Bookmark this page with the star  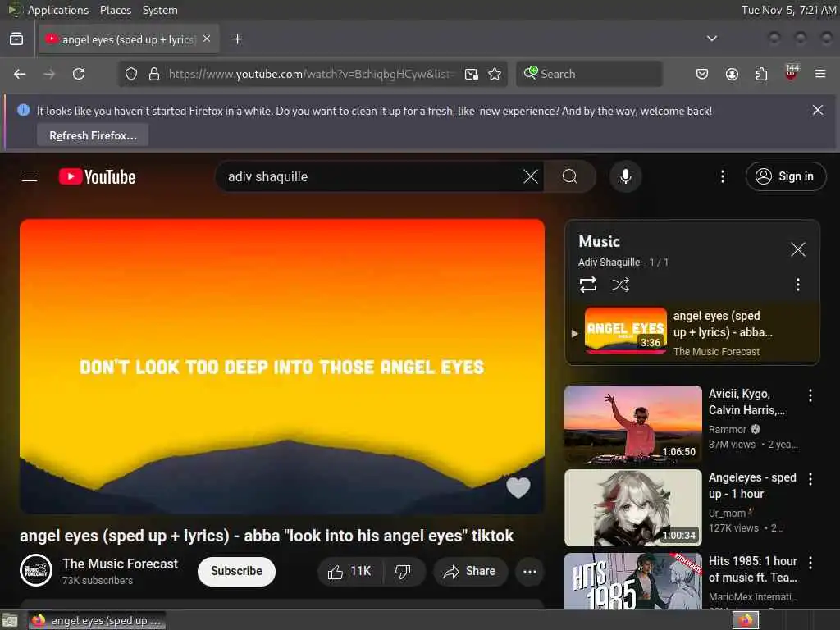(x=495, y=74)
